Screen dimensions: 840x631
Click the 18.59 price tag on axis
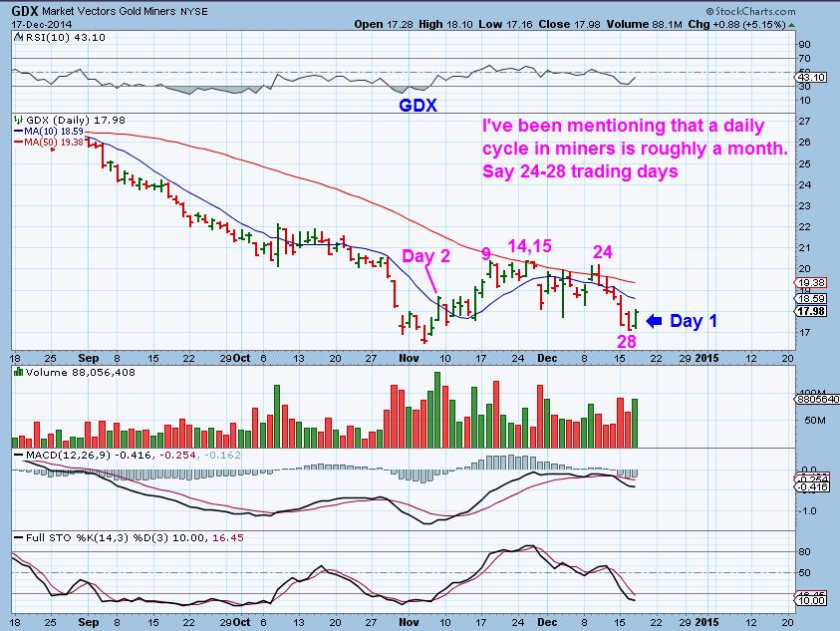click(x=810, y=299)
